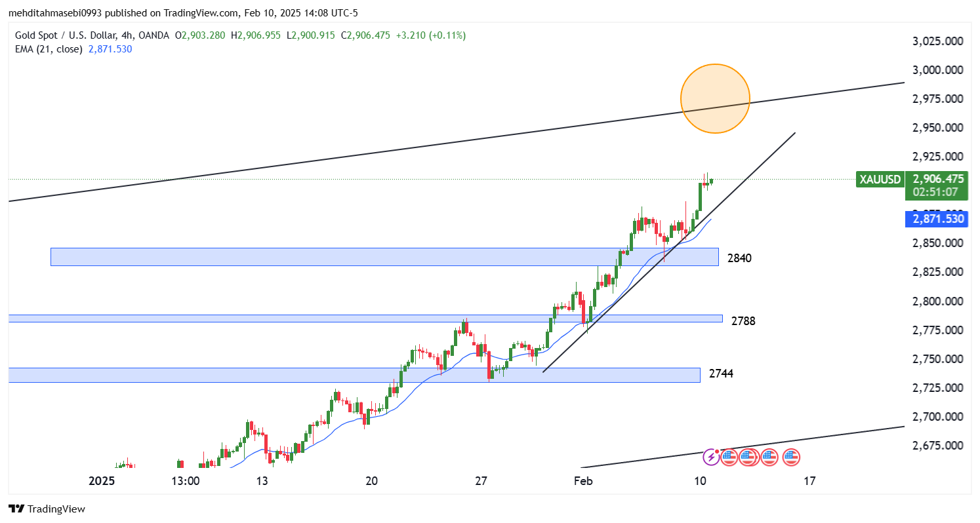Open the isolated US flag event near 17
This screenshot has width=980, height=523.
tap(791, 457)
